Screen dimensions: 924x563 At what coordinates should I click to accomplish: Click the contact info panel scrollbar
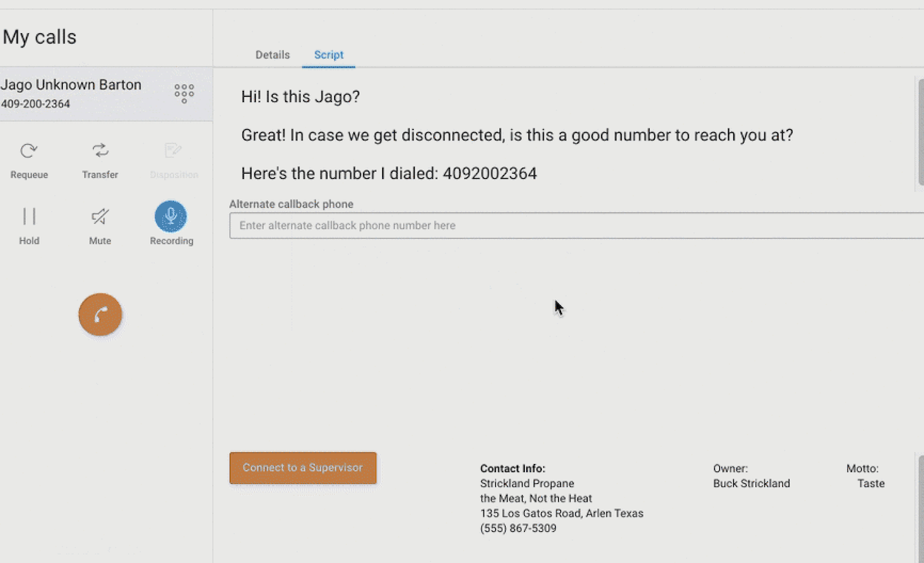pos(920,509)
